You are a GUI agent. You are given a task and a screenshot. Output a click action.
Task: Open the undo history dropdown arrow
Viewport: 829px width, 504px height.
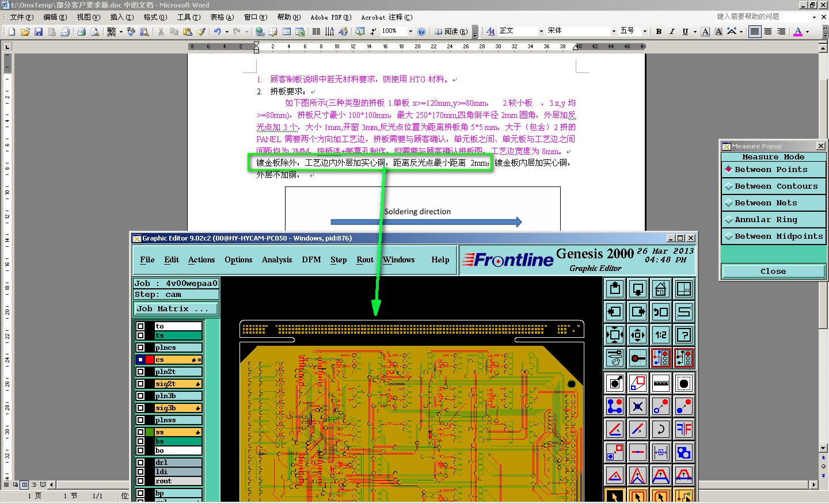coord(227,32)
